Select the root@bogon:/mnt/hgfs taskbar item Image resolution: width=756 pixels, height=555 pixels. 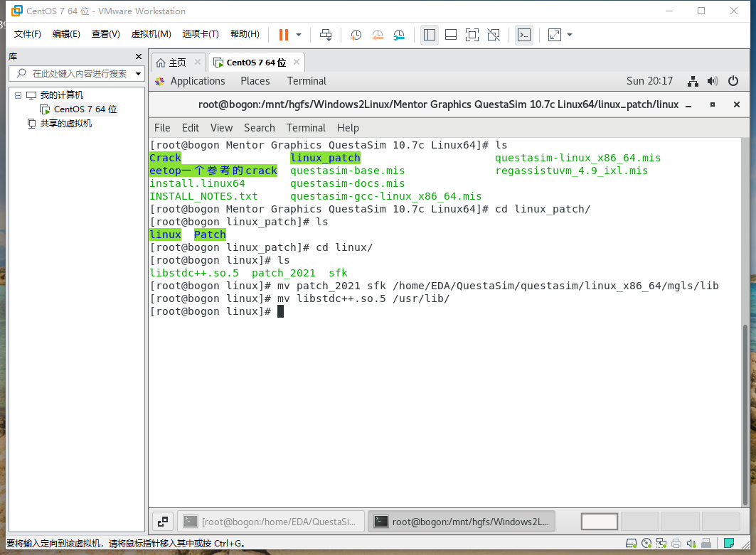(x=462, y=522)
